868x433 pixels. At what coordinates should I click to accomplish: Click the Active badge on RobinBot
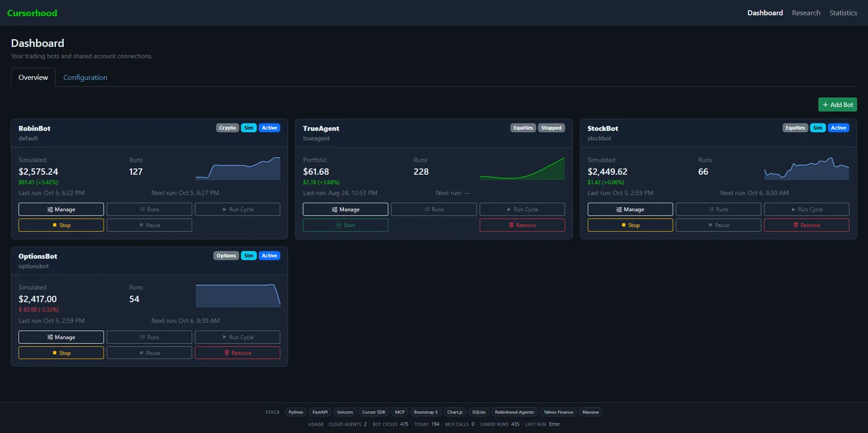[x=270, y=128]
